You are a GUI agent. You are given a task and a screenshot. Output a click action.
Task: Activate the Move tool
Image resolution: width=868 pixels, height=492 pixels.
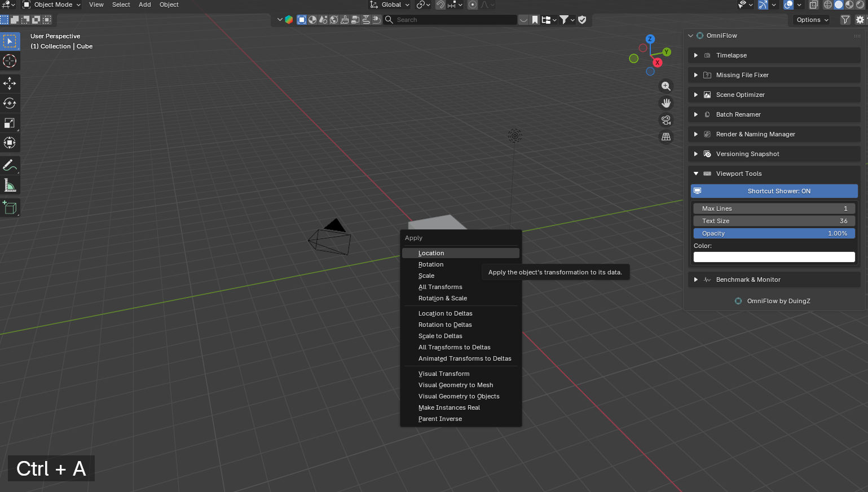[10, 83]
